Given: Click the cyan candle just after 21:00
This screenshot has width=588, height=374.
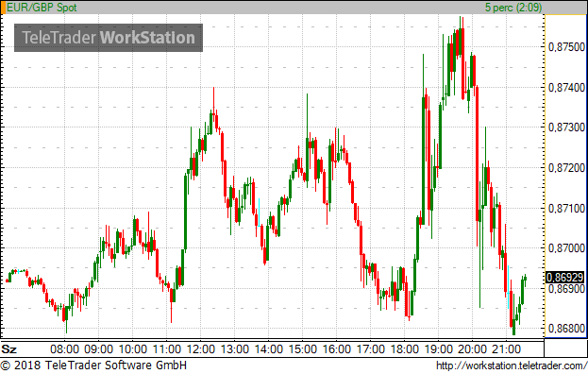Looking at the screenshot, I should tap(508, 287).
